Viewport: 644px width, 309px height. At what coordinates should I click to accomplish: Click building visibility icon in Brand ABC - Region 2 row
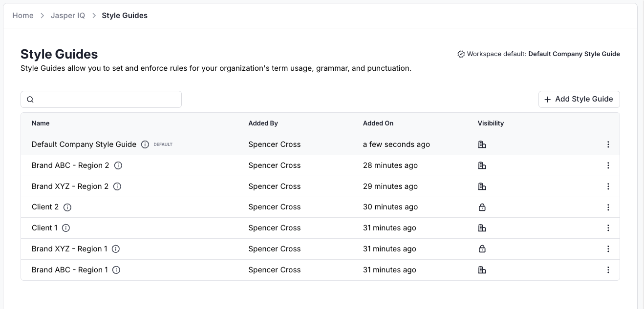tap(482, 165)
